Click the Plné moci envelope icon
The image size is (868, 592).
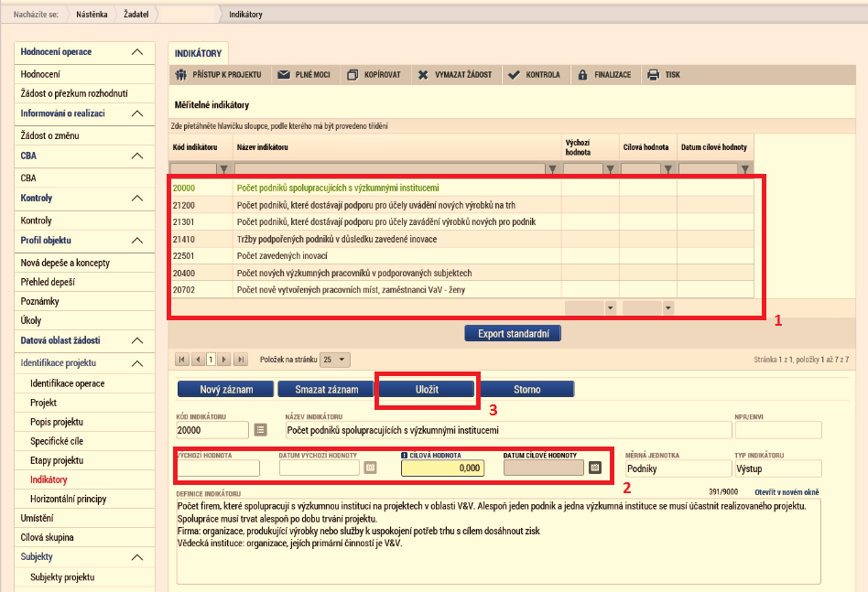pos(284,75)
